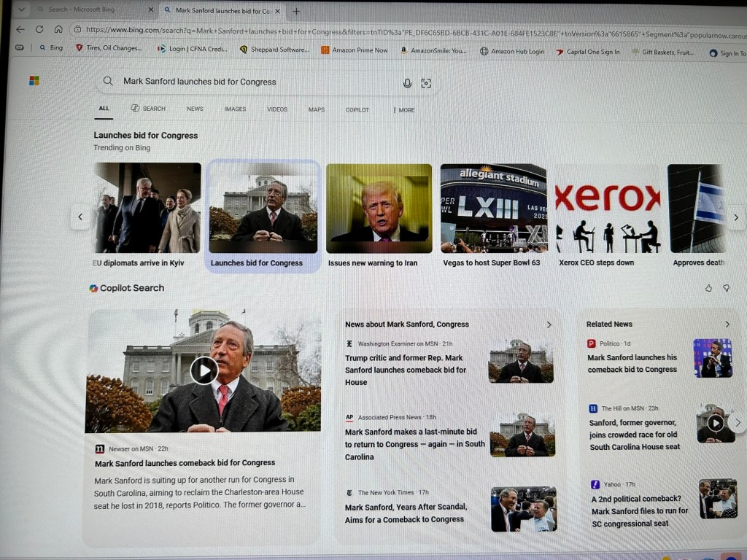Click the microphone voice search icon

tap(407, 82)
